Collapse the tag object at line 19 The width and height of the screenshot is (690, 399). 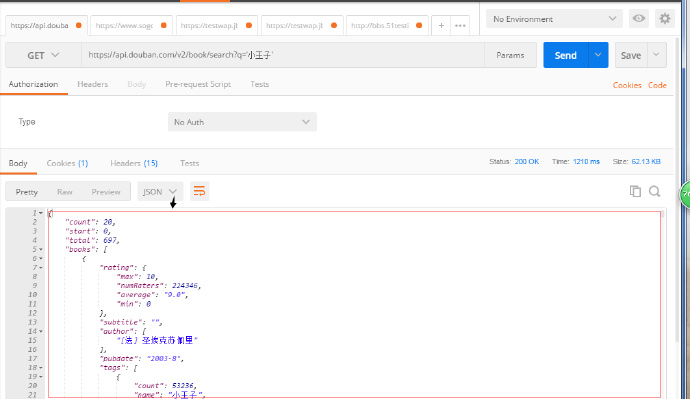coord(40,377)
